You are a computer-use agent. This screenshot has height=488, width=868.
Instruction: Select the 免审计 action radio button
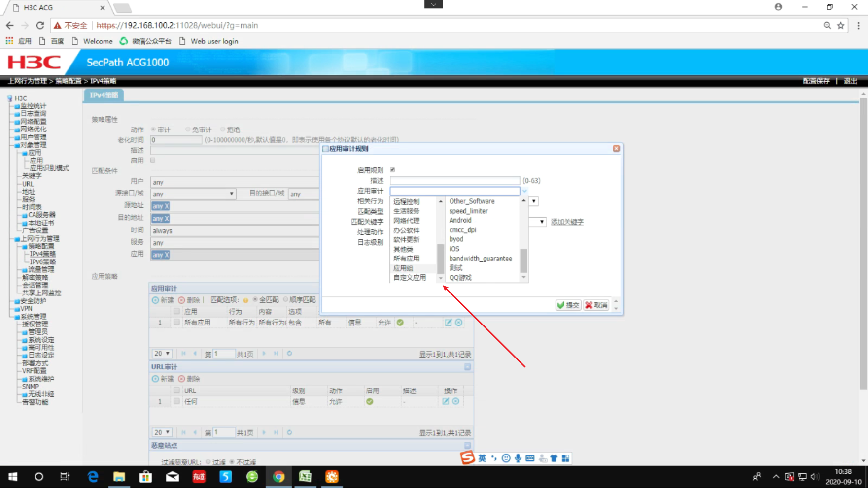pos(188,130)
